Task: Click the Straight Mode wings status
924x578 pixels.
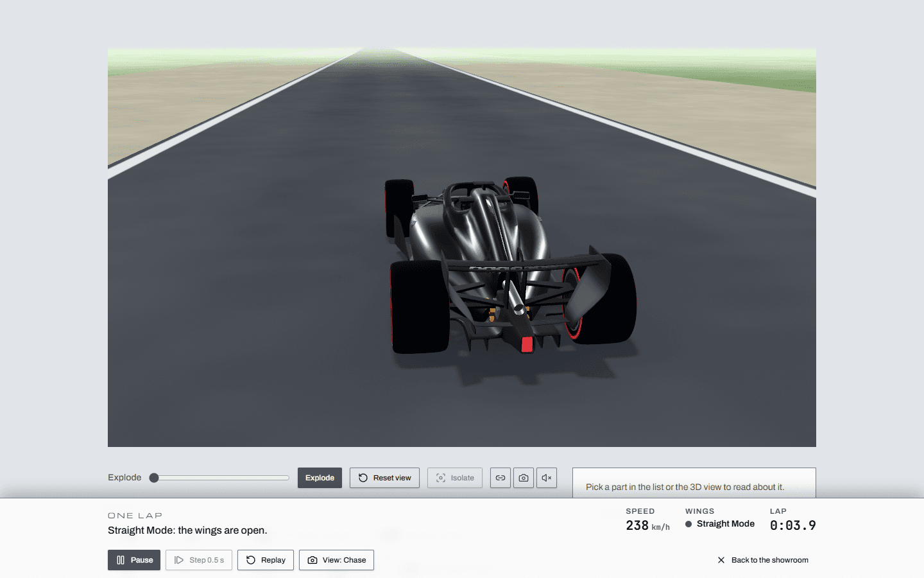Action: [720, 524]
